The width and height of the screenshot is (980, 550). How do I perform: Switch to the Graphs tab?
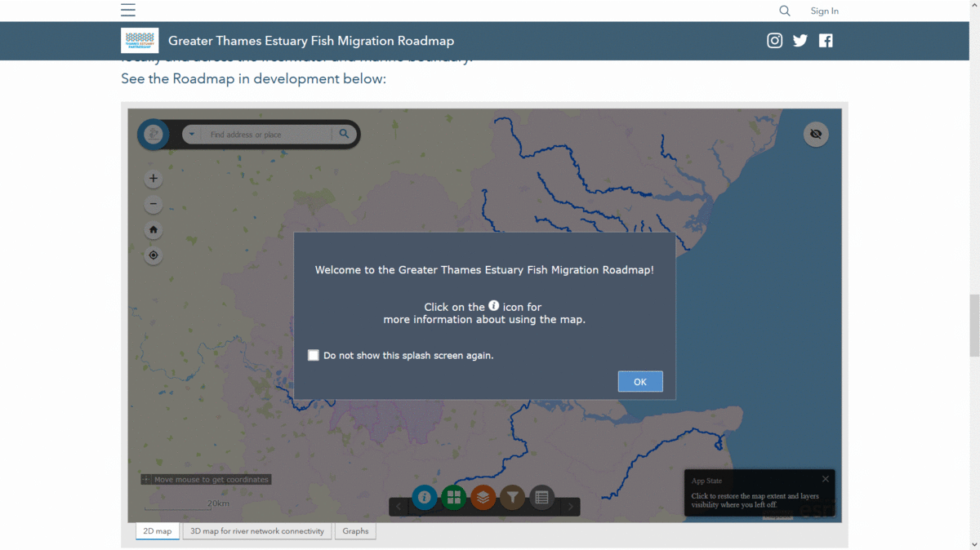(355, 531)
